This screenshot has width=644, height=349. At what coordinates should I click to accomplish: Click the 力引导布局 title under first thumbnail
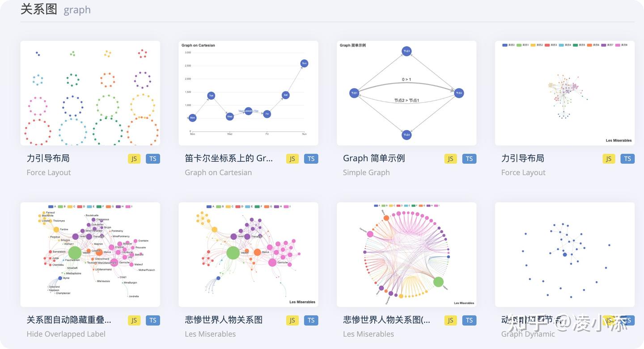[48, 158]
